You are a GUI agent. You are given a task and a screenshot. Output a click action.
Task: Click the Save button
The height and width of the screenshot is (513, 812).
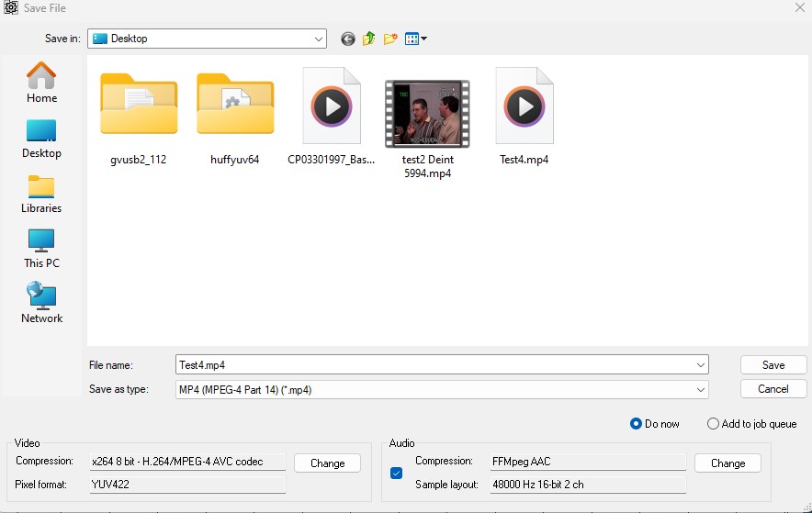(x=773, y=365)
